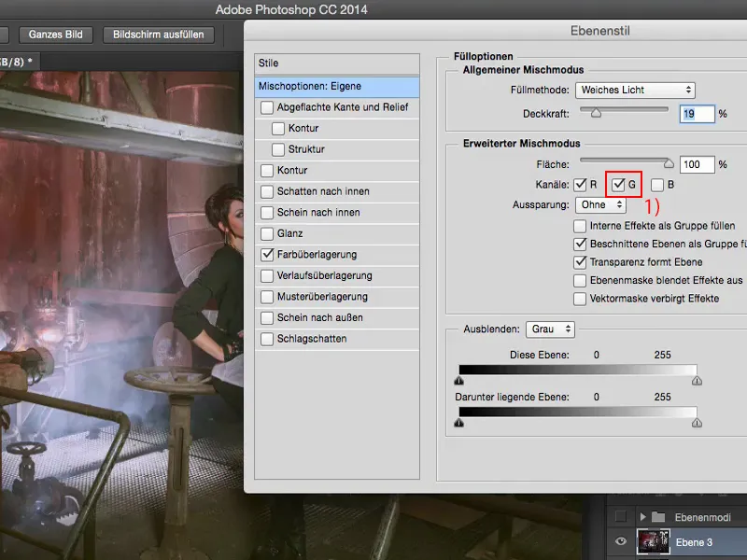Uncheck the R channel checkbox
Image resolution: width=747 pixels, height=560 pixels.
(580, 184)
